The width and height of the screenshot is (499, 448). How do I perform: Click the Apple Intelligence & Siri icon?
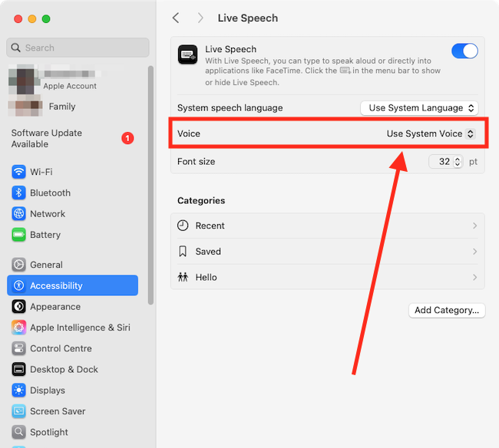point(18,328)
